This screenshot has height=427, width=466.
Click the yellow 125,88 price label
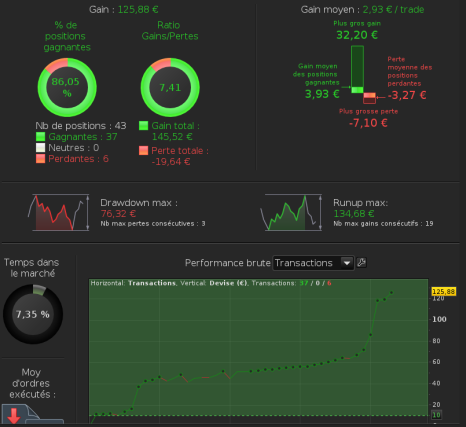(x=443, y=292)
